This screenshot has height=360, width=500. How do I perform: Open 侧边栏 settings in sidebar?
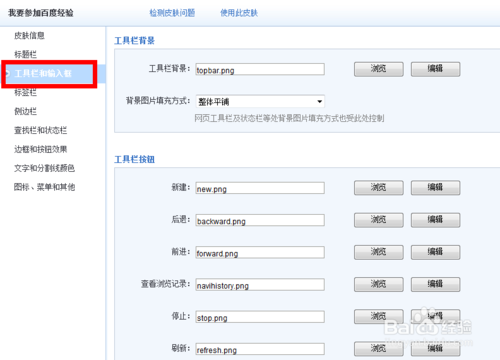[x=25, y=111]
